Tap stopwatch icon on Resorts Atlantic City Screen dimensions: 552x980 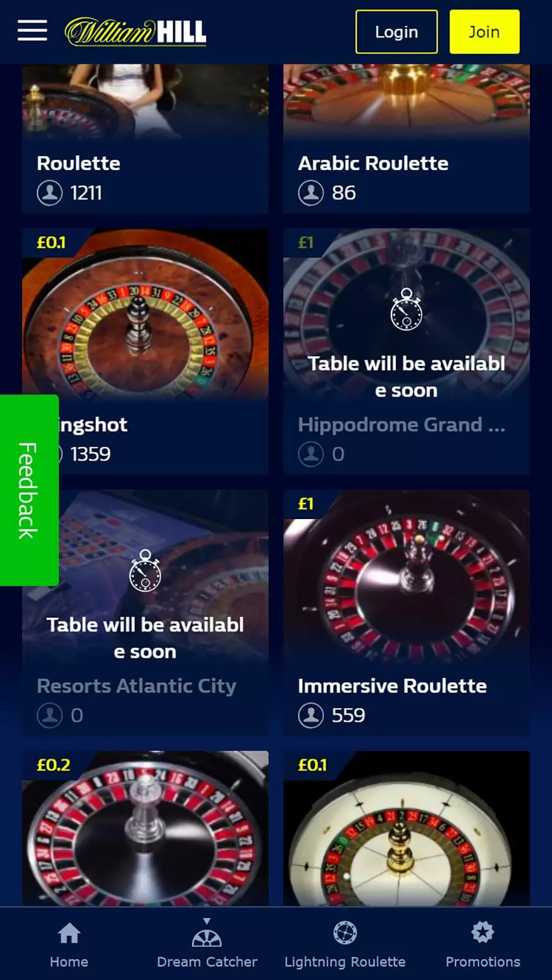(145, 571)
